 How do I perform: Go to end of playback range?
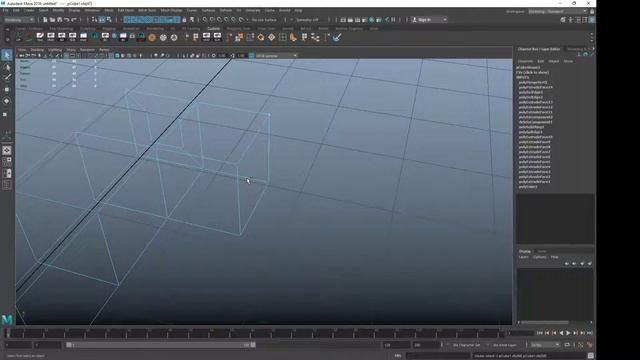coord(589,333)
